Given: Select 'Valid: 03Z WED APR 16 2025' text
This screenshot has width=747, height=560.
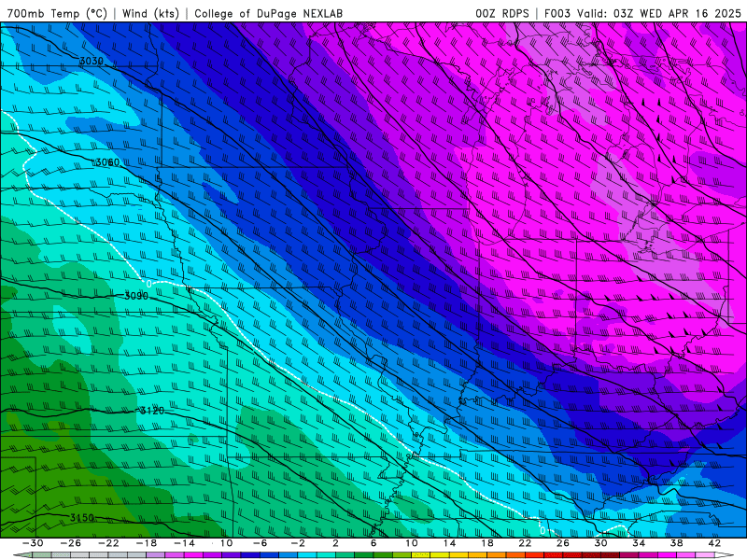Looking at the screenshot, I should click(659, 13).
